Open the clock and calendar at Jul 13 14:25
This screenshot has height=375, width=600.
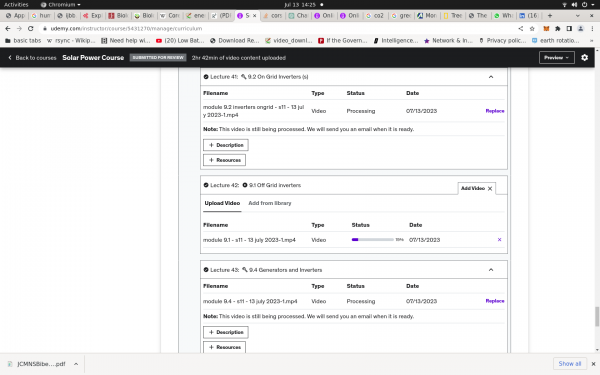click(x=300, y=5)
